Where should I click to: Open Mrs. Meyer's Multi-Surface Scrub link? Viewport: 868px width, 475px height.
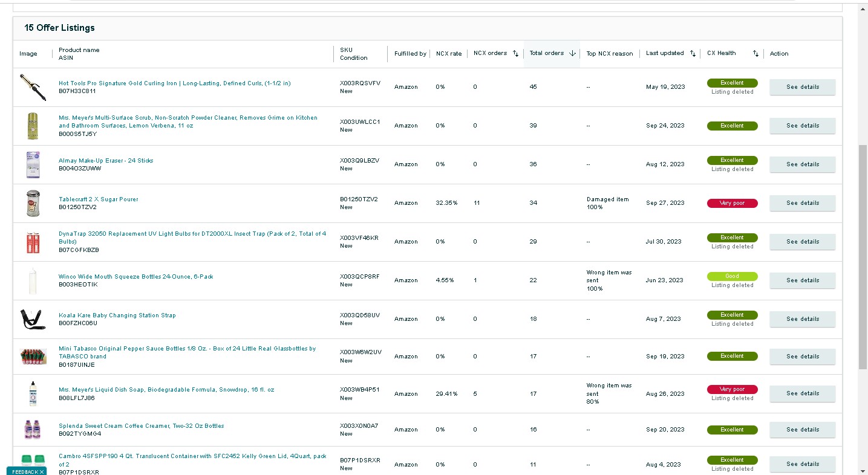pyautogui.click(x=188, y=121)
